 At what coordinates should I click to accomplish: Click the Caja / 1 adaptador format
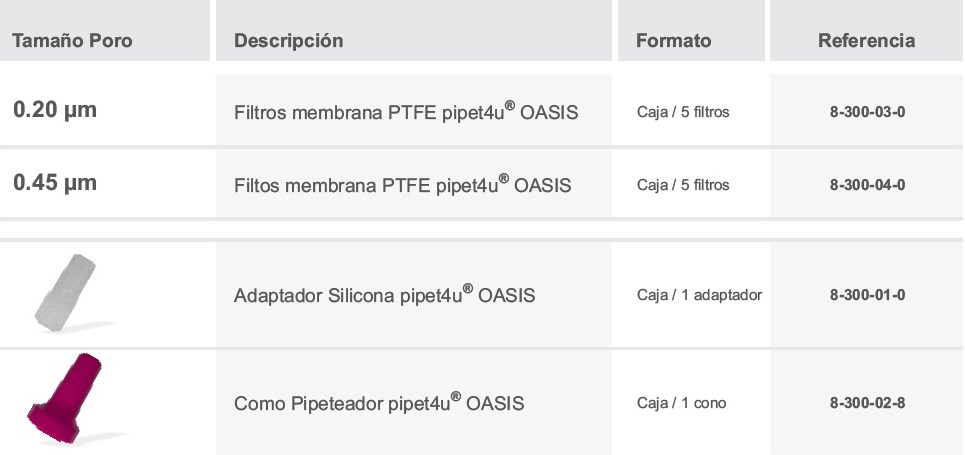tap(699, 296)
